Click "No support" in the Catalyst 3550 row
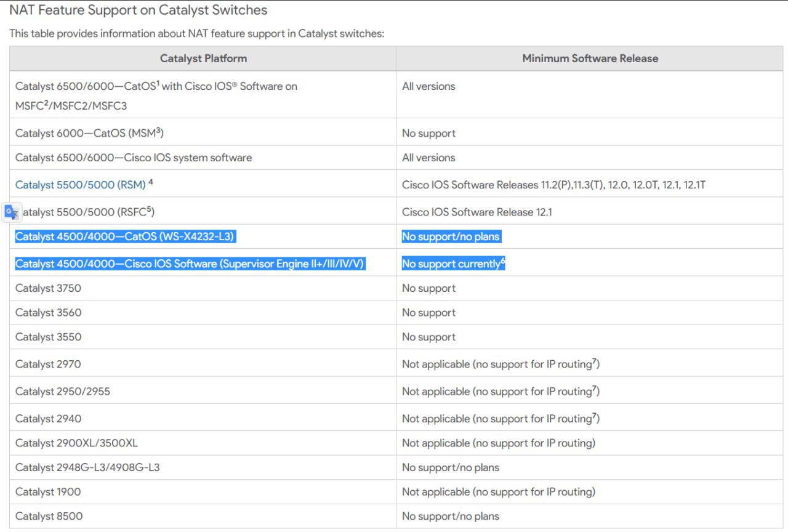Image resolution: width=788 pixels, height=532 pixels. pyautogui.click(x=428, y=337)
